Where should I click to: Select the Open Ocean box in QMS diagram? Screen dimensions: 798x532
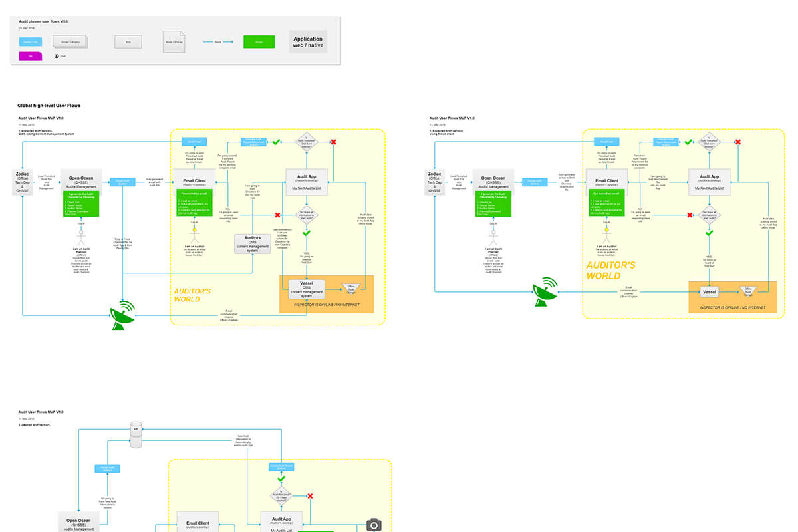(81, 180)
